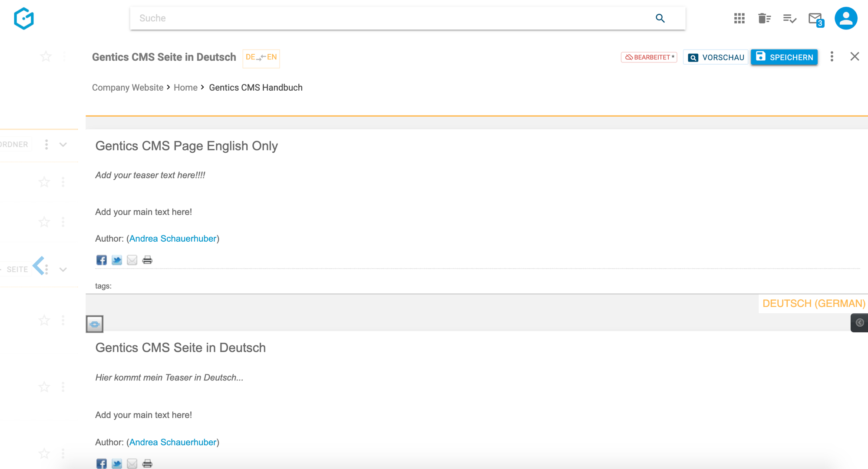Click the DE←EN language toggle badge
This screenshot has width=868, height=469.
click(x=261, y=57)
